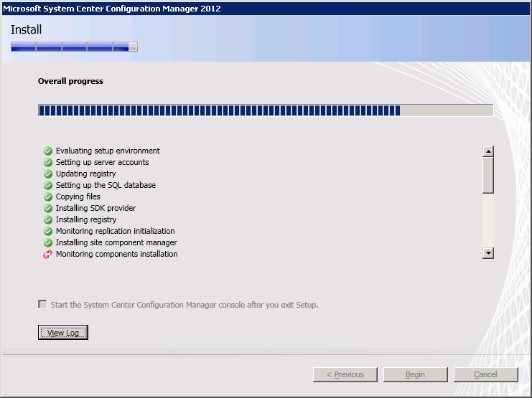Click the scroll up arrow of task list
Viewport: 532px width, 398px height.
pos(488,151)
